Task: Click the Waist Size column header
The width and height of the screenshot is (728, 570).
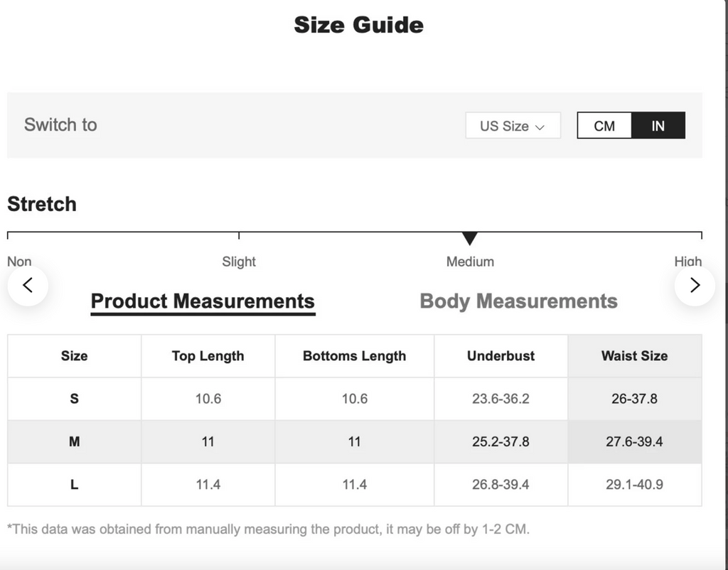Action: point(634,356)
